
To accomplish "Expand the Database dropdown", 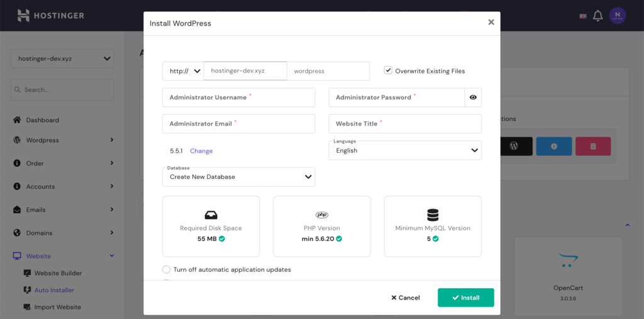I will (238, 177).
